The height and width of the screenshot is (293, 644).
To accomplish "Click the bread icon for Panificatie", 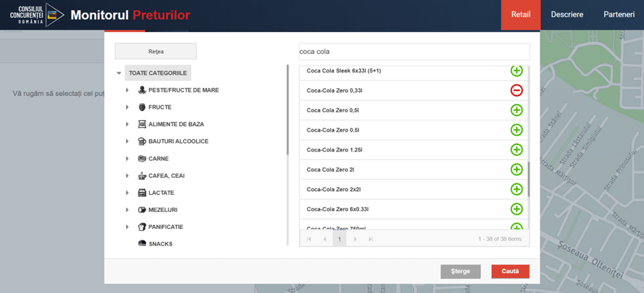I will click(141, 227).
